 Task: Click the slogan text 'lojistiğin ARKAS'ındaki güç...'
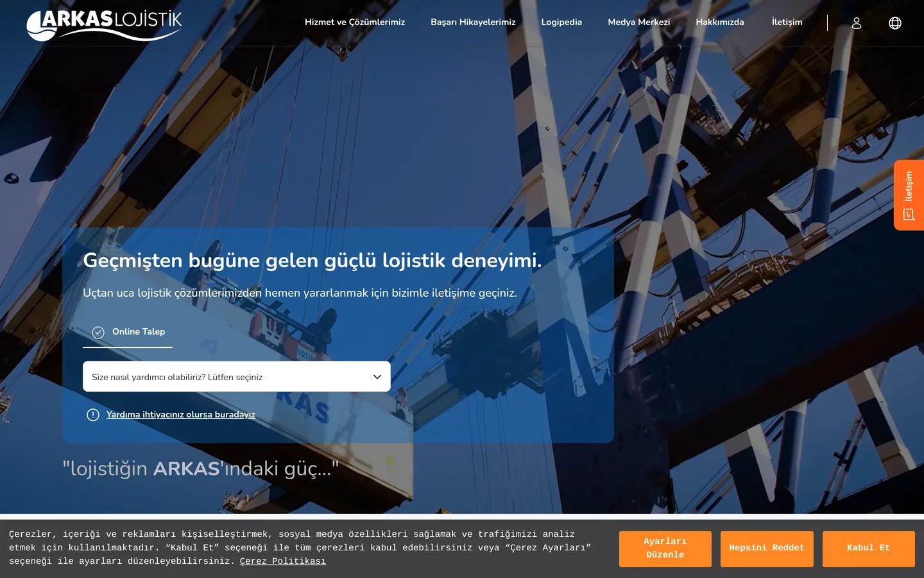click(x=201, y=469)
